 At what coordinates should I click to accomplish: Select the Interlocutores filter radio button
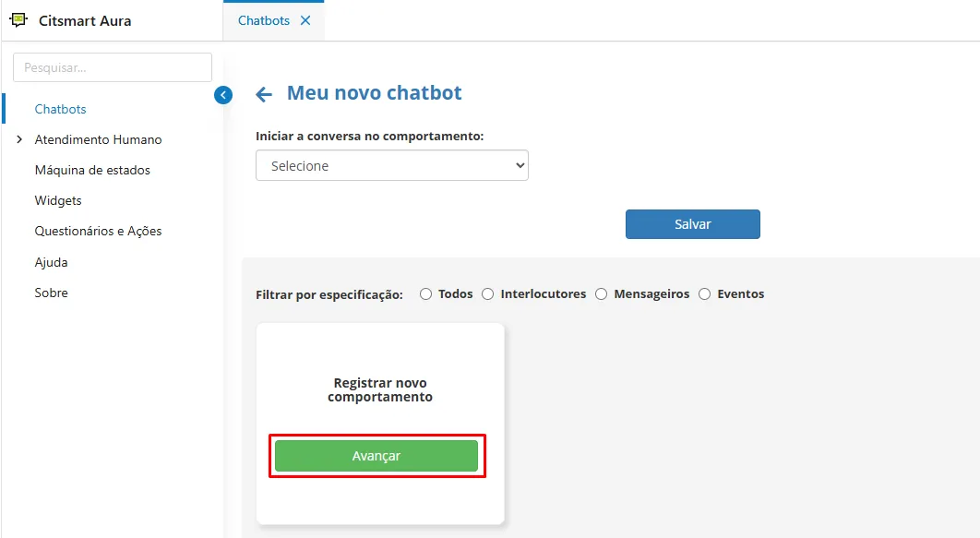click(x=487, y=293)
